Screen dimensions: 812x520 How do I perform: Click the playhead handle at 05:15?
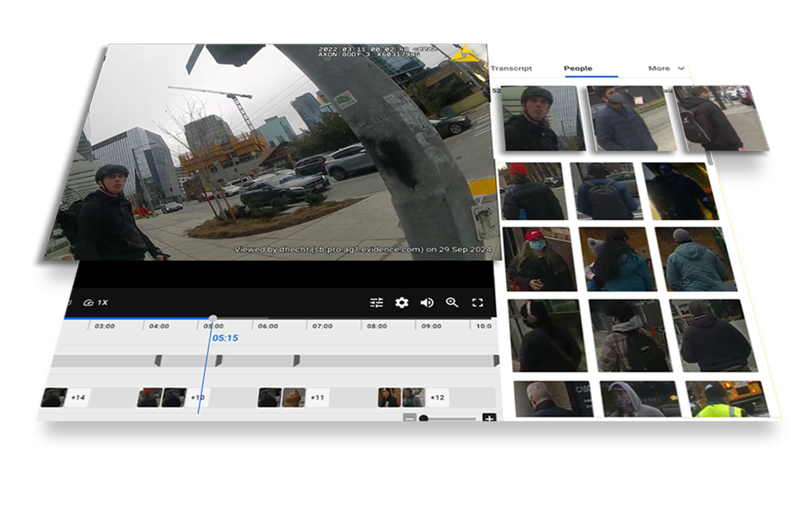213,318
